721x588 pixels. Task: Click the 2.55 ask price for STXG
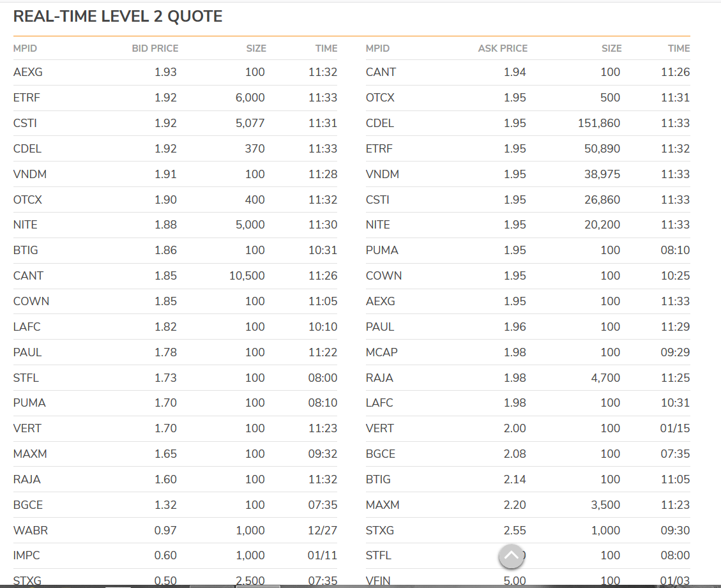pyautogui.click(x=515, y=531)
